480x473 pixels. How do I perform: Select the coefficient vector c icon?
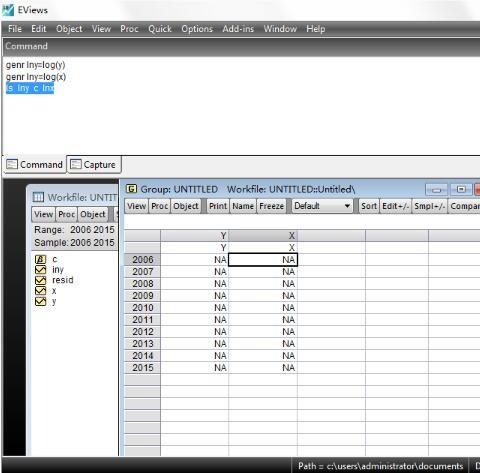tap(40, 259)
